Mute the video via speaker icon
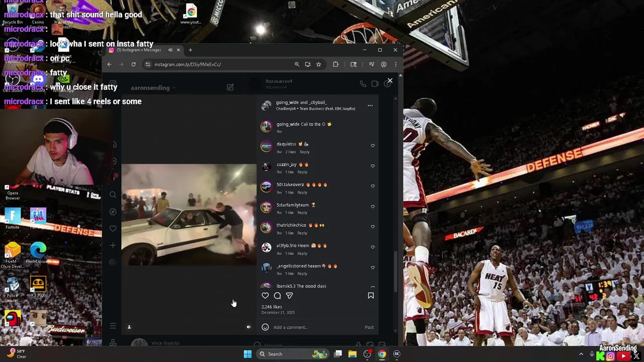 coord(249,327)
